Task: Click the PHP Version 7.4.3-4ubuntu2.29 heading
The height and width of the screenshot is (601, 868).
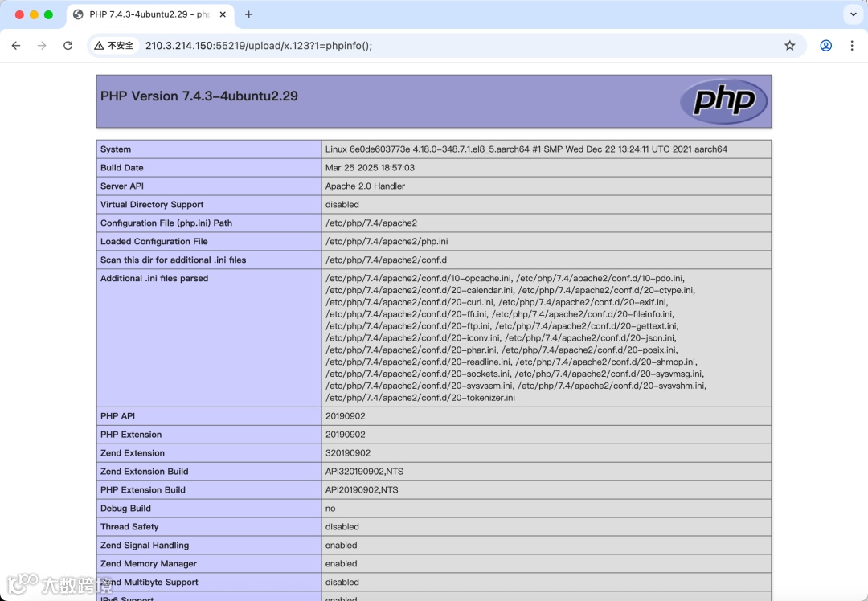Action: 199,96
